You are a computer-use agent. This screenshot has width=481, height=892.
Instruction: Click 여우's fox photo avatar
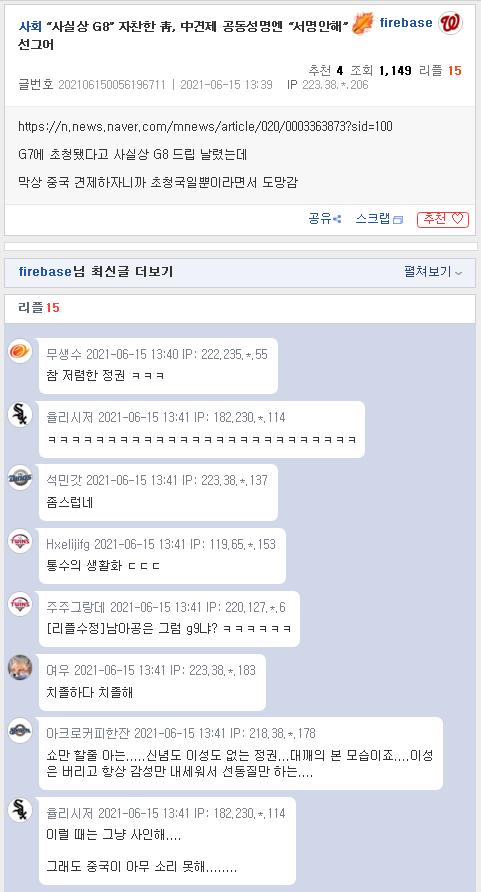[x=20, y=667]
